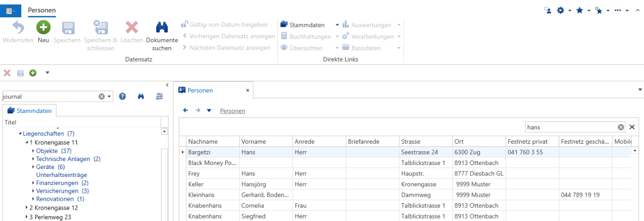
Task: Expand the Basisdaten ribbon dropdown arrow
Action: pyautogui.click(x=399, y=48)
